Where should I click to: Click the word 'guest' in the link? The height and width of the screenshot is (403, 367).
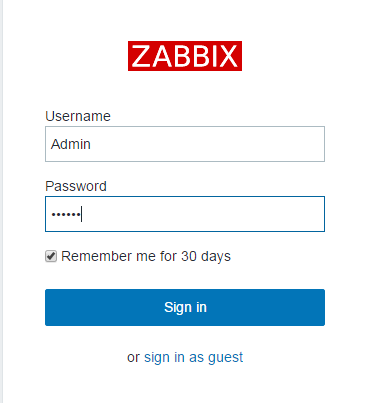pos(226,358)
